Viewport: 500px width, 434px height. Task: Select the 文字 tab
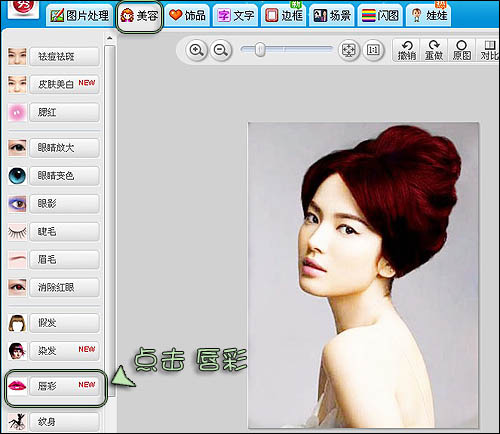click(x=235, y=15)
